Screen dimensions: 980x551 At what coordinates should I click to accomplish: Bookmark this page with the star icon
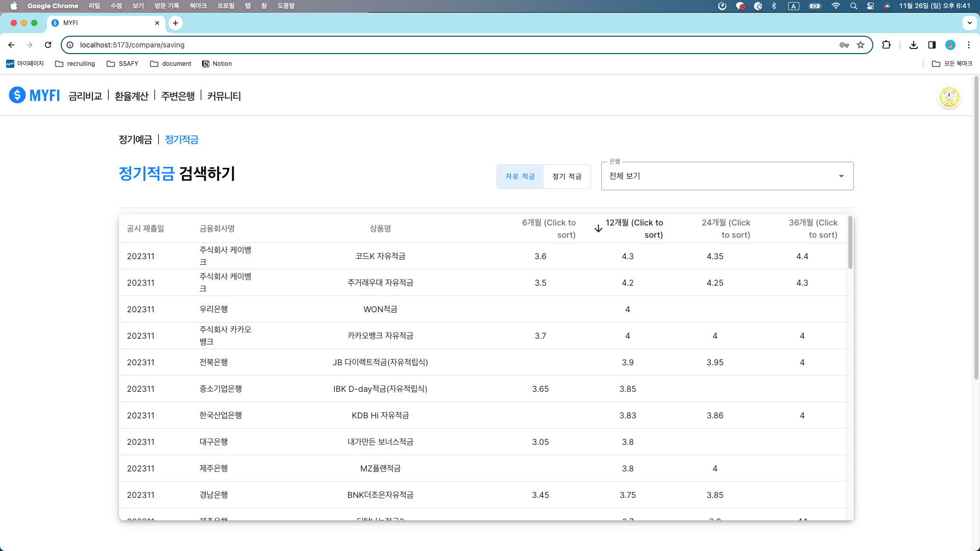click(861, 45)
